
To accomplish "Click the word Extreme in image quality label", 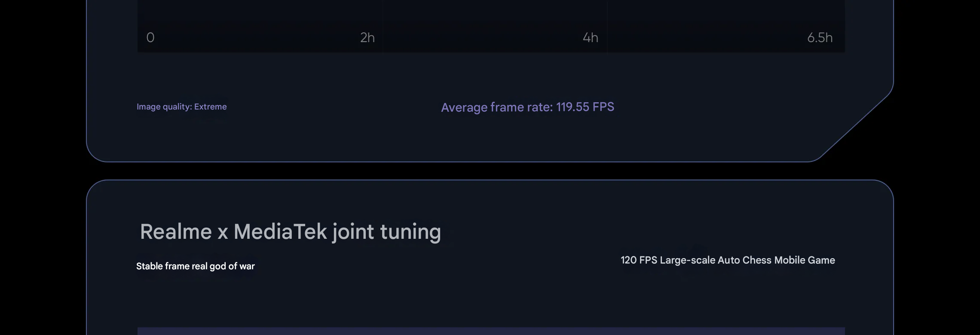I will (x=210, y=107).
